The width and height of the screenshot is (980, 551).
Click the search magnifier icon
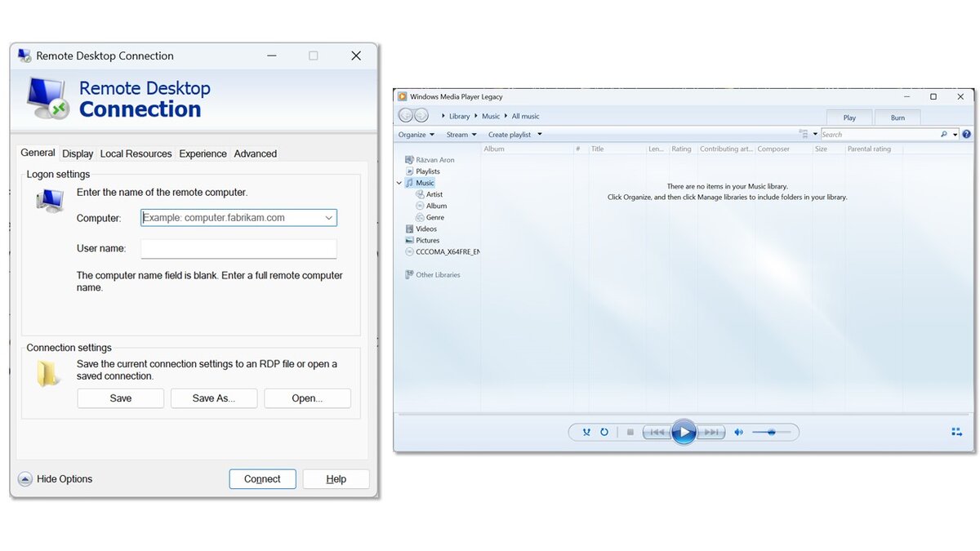[944, 134]
